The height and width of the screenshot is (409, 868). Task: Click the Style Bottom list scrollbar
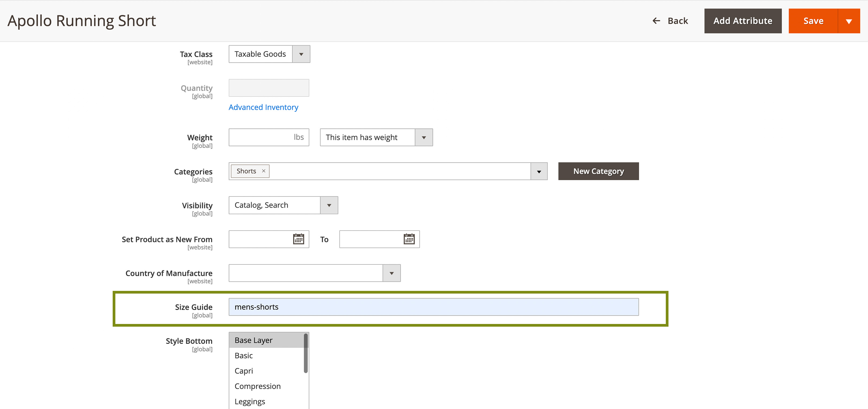point(306,353)
